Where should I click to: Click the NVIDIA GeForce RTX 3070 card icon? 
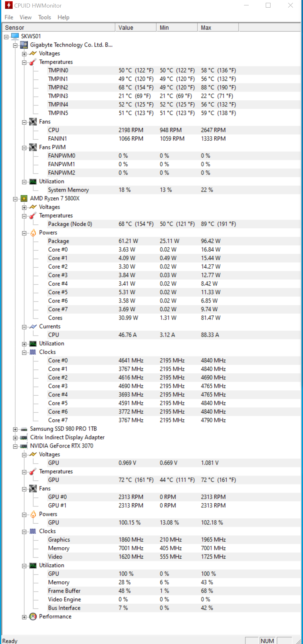[x=24, y=446]
